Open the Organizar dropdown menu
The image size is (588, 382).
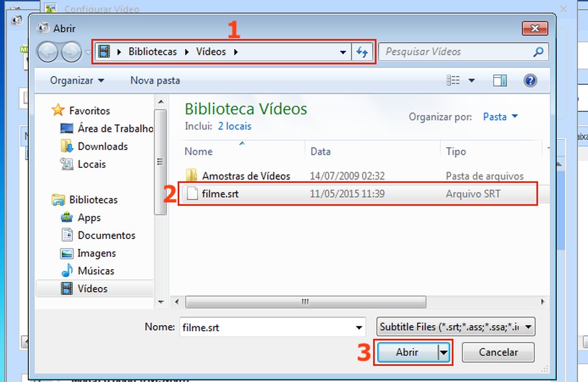point(77,80)
